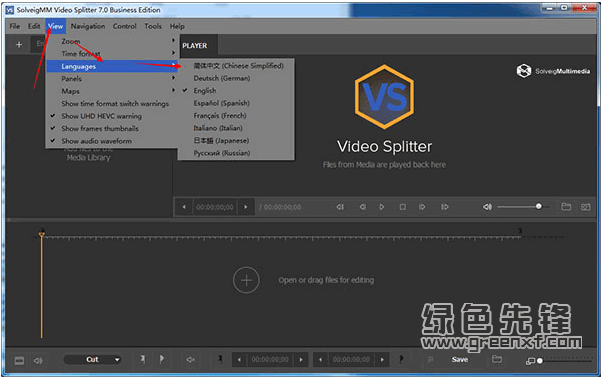Click the video track icon on bottom toolbar
The height and width of the screenshot is (377, 601).
(x=19, y=360)
